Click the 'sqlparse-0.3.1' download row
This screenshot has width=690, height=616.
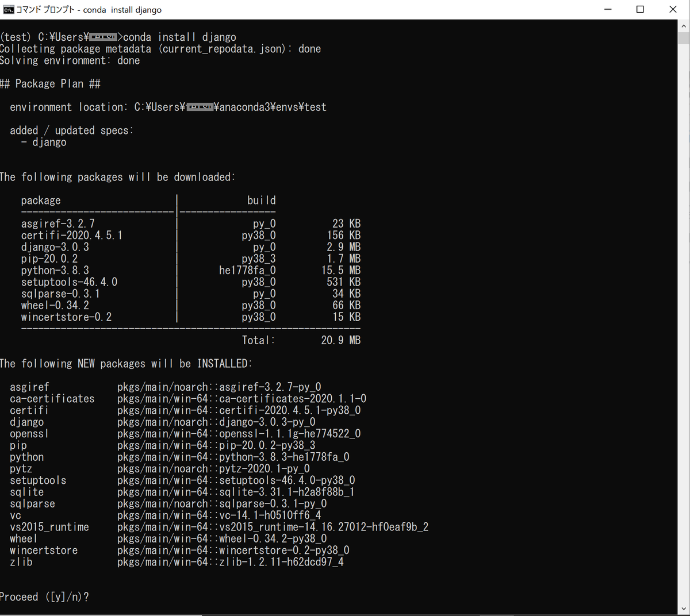191,294
